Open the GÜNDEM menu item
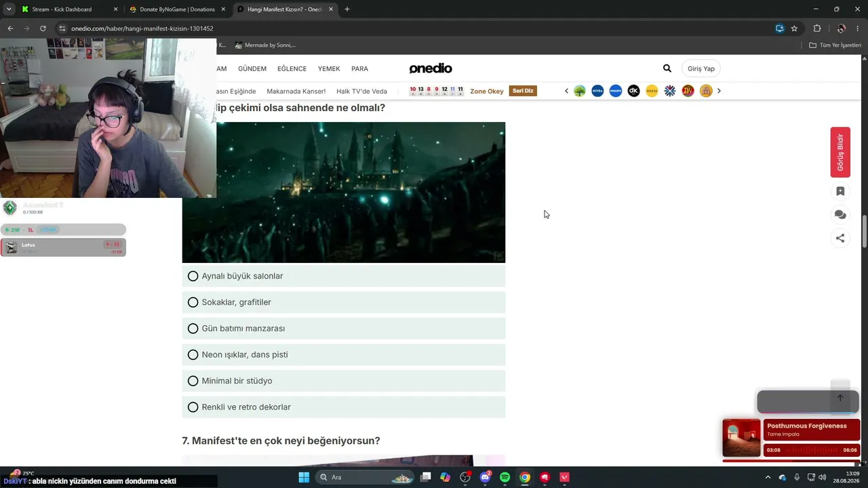 (252, 68)
